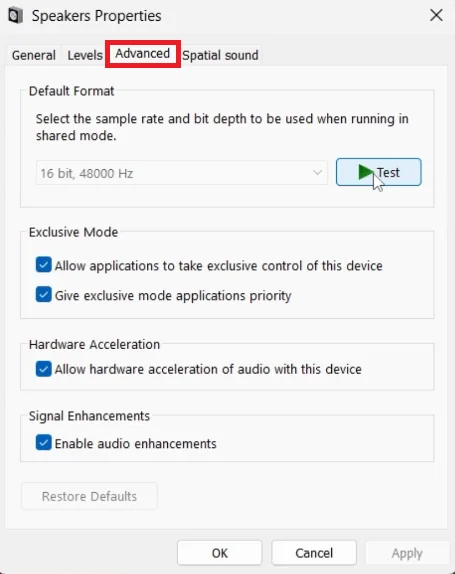
Task: Click the Test button text label
Action: [388, 172]
